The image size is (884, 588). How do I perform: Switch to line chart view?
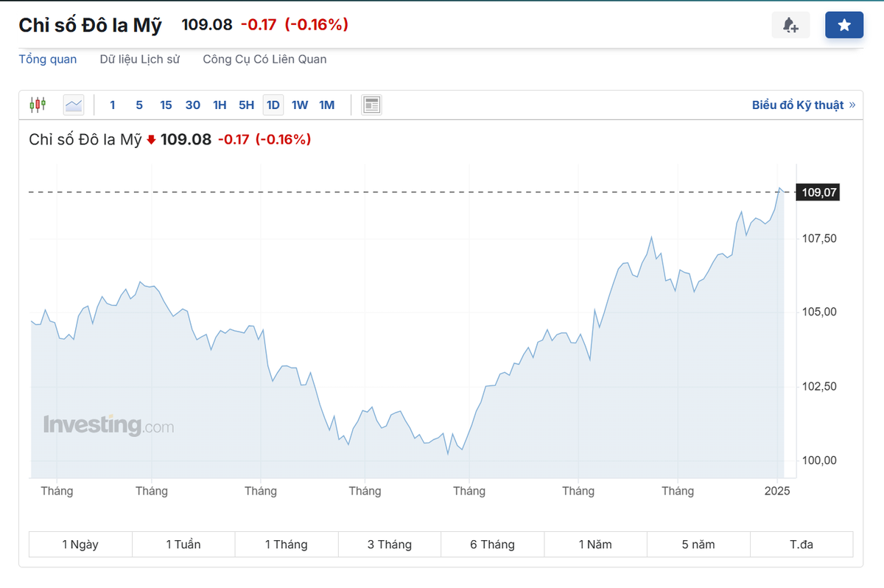pyautogui.click(x=73, y=104)
